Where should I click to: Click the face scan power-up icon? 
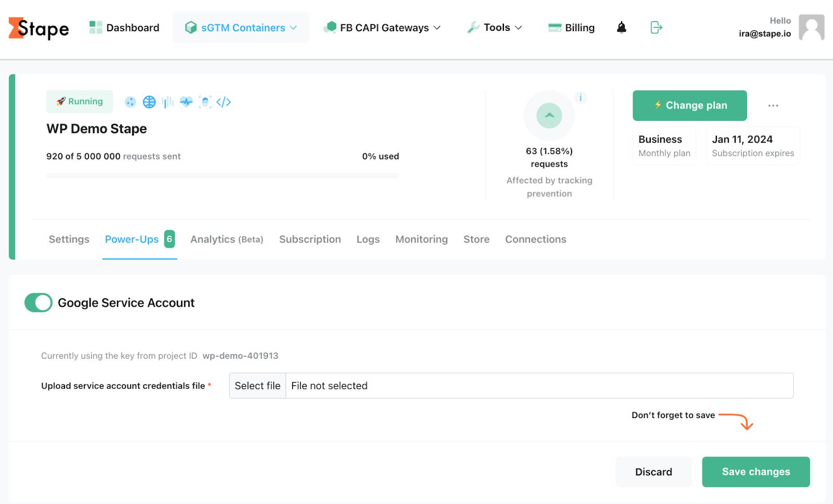[205, 102]
